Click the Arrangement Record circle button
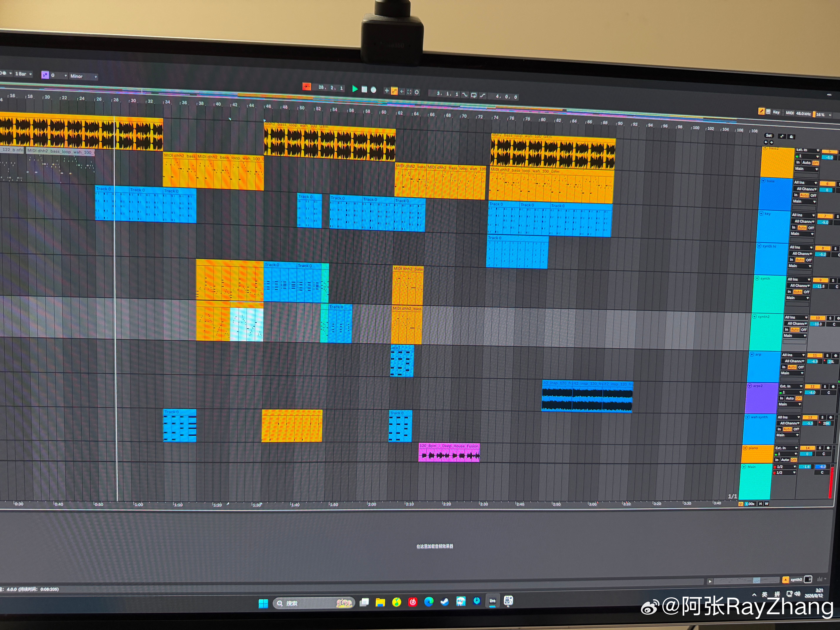Viewport: 840px width, 630px height. (x=373, y=90)
